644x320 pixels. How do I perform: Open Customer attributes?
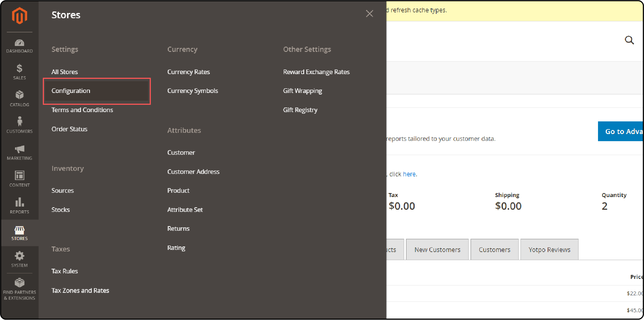(x=181, y=153)
